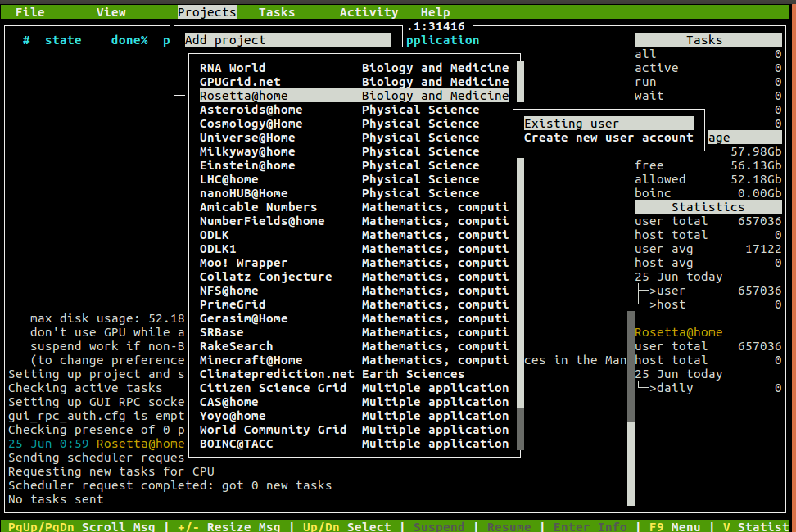This screenshot has width=796, height=532.
Task: Select GPUGrid.net in the project list
Action: (355, 82)
